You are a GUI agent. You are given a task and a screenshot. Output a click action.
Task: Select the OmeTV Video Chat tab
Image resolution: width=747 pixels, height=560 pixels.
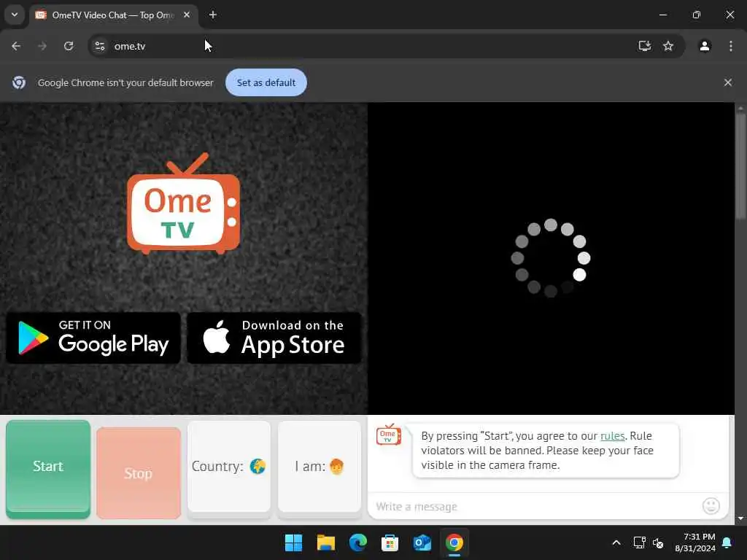click(x=113, y=15)
